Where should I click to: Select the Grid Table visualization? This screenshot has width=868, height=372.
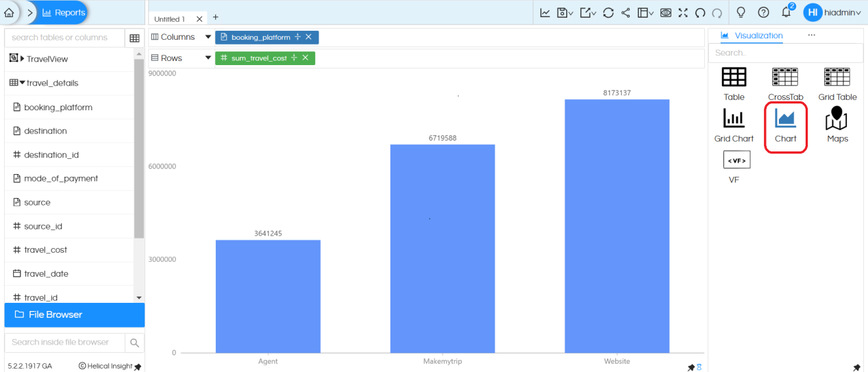click(x=837, y=84)
